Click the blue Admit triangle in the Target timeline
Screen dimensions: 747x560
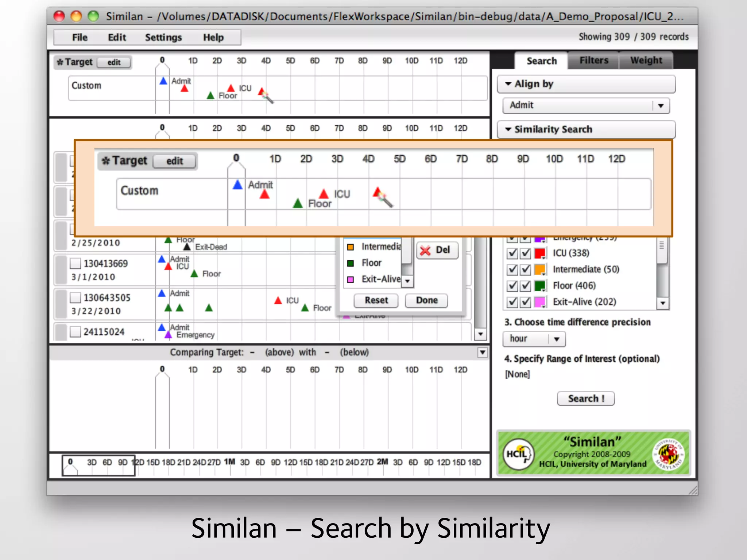click(163, 81)
